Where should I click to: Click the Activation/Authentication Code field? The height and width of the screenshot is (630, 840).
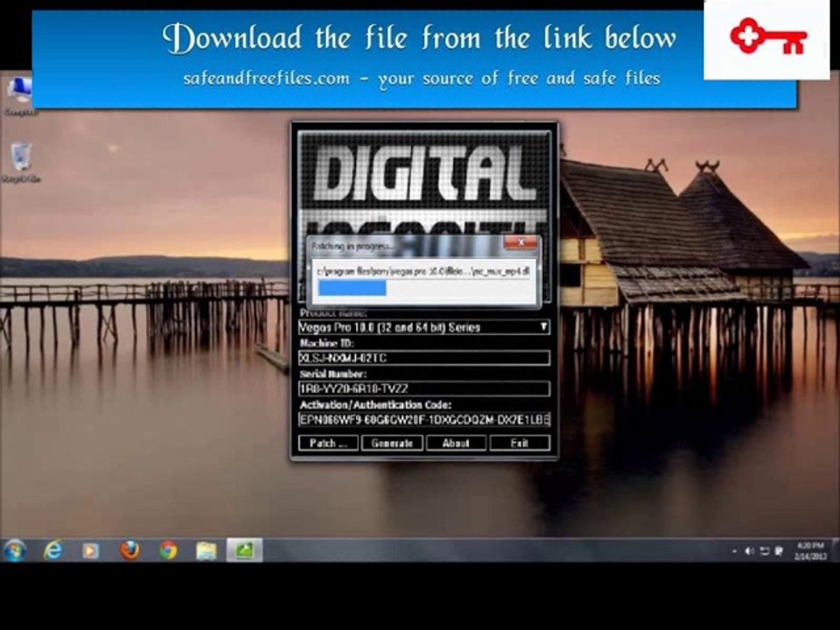point(423,419)
